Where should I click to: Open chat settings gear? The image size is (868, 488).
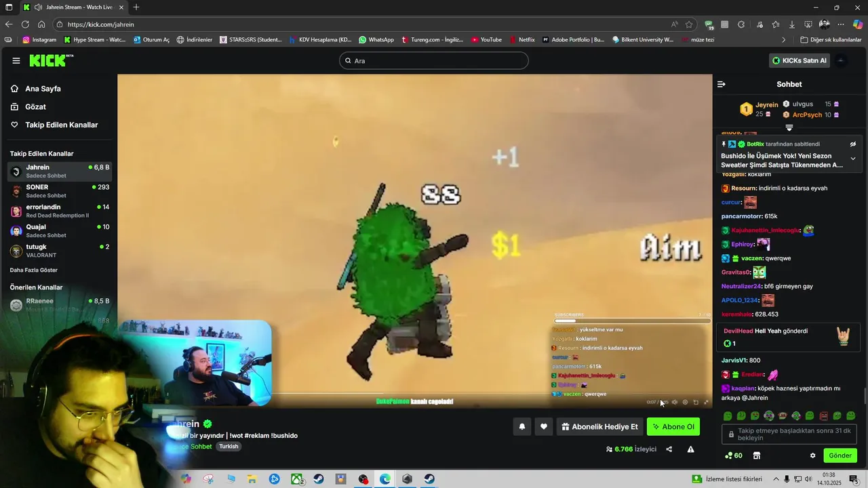tap(812, 455)
